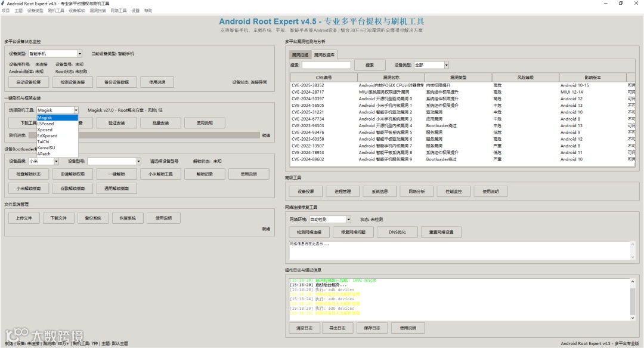Image resolution: width=644 pixels, height=348 pixels.
Task: Focus the vulnerability 搜索 input field
Action: 326,65
